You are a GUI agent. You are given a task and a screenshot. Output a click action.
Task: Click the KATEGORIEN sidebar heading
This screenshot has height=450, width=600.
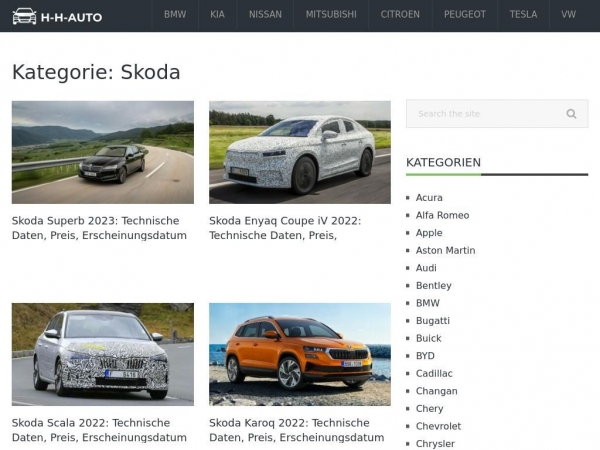pyautogui.click(x=443, y=163)
